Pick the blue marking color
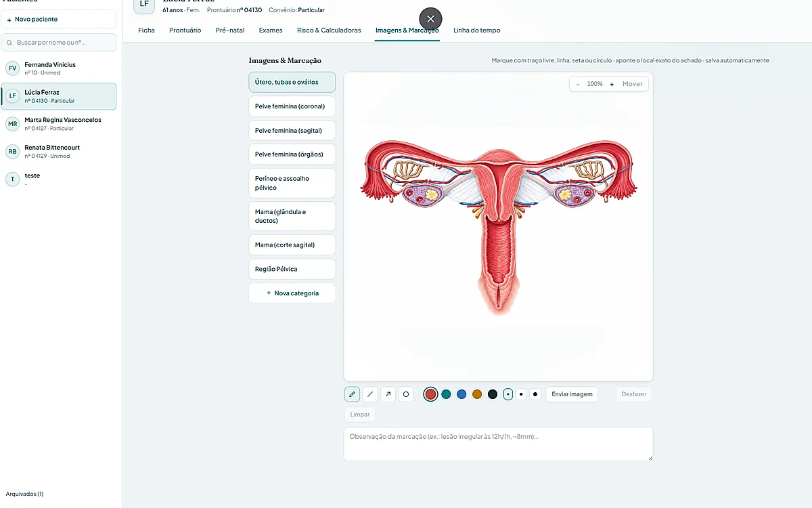Image resolution: width=812 pixels, height=508 pixels. (x=461, y=394)
